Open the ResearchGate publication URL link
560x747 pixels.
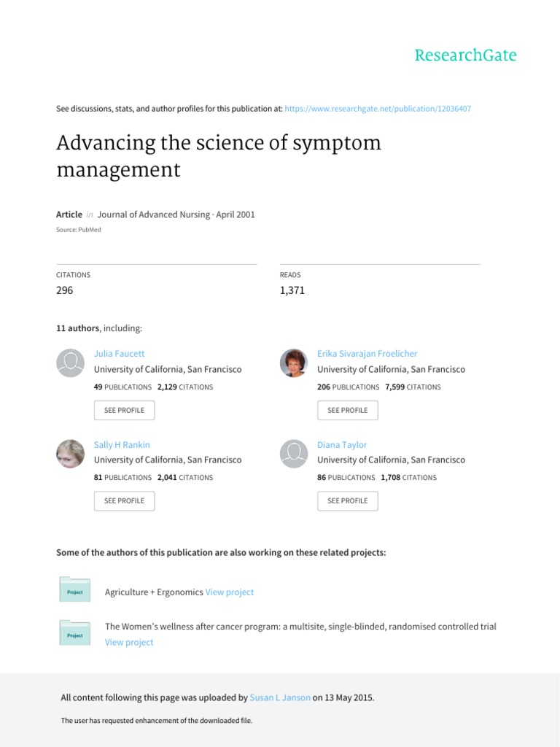pos(378,109)
